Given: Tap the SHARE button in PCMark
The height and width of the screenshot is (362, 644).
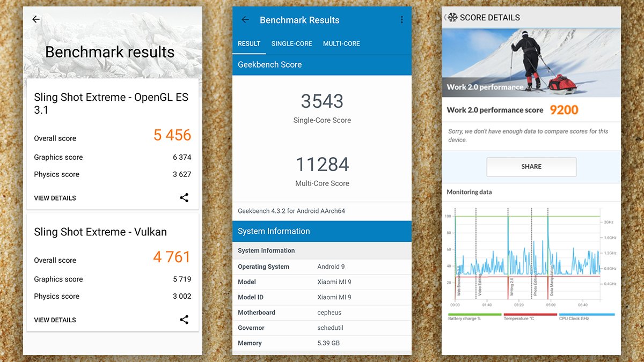Looking at the screenshot, I should pos(531,167).
